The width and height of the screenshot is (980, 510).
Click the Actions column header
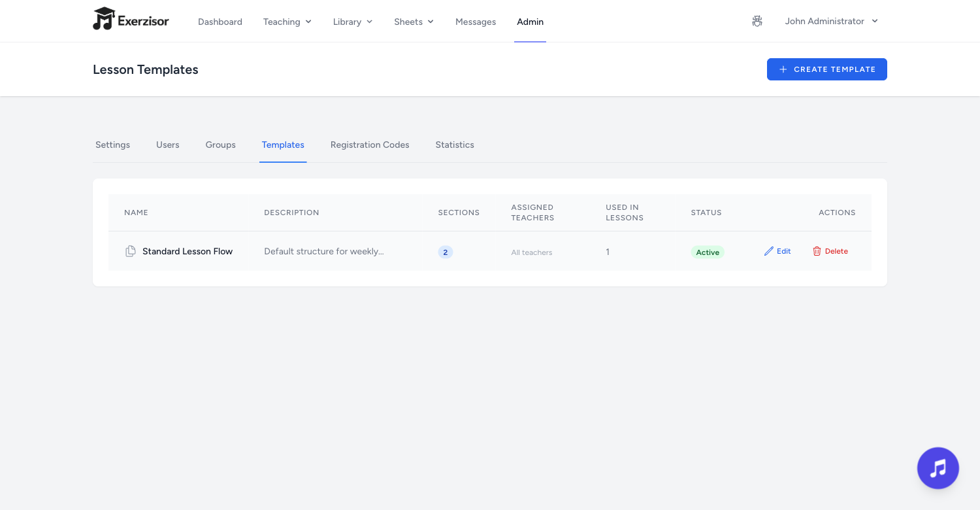click(x=837, y=212)
